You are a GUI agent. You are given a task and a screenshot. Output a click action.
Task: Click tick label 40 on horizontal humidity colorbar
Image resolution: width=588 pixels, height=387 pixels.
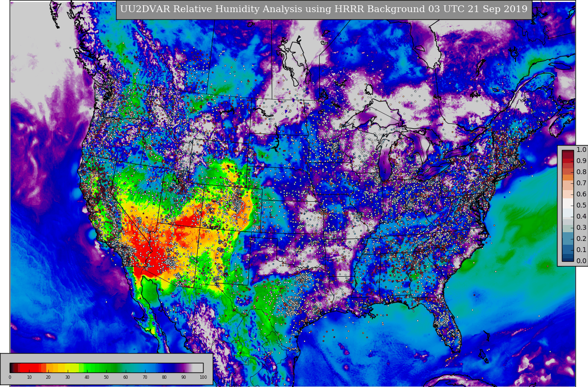[87, 377]
